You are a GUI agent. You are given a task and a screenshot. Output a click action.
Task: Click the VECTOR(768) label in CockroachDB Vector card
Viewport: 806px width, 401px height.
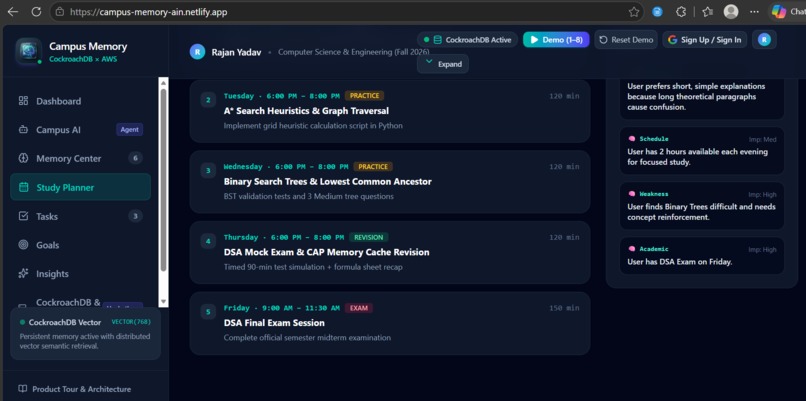[x=131, y=322]
